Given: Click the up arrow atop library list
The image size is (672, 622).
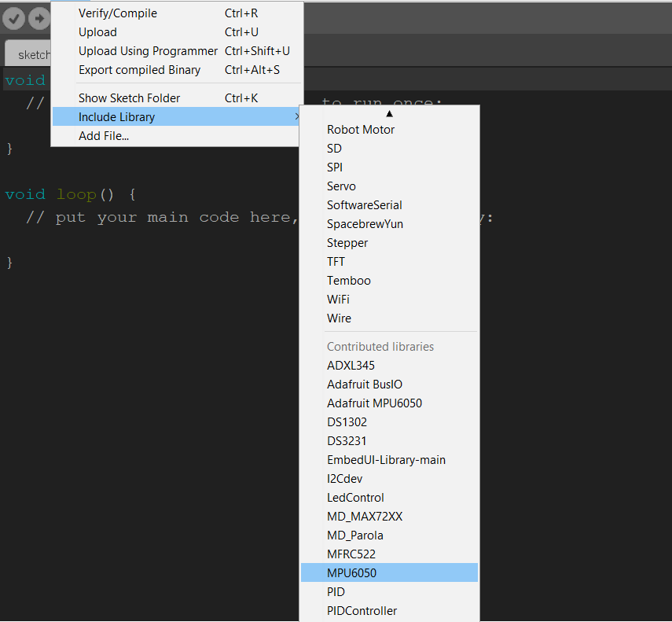Looking at the screenshot, I should [x=389, y=113].
